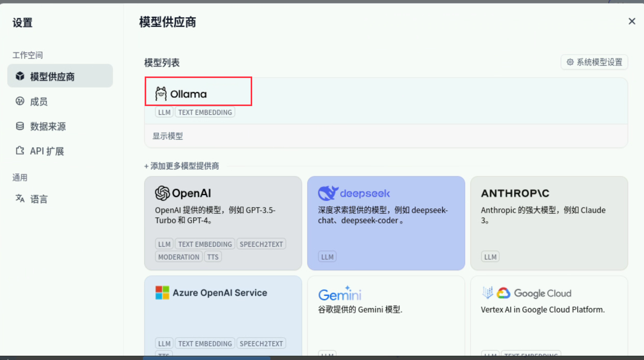Open the 模型供应商 sidebar item
This screenshot has width=644, height=360.
pos(60,76)
